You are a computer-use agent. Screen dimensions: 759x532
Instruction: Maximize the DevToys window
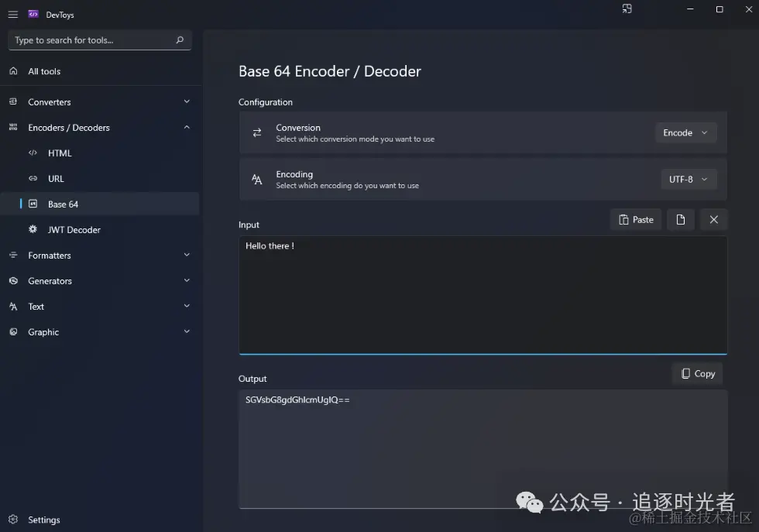[x=720, y=9]
